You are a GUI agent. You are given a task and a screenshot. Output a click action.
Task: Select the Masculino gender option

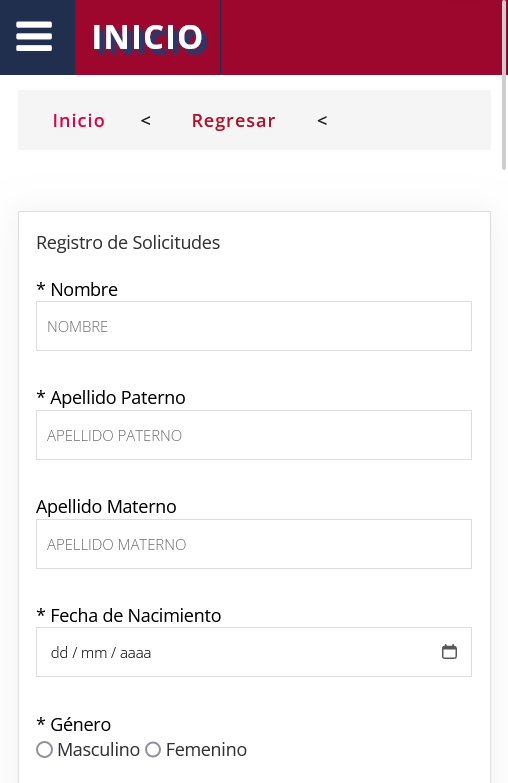tap(44, 750)
